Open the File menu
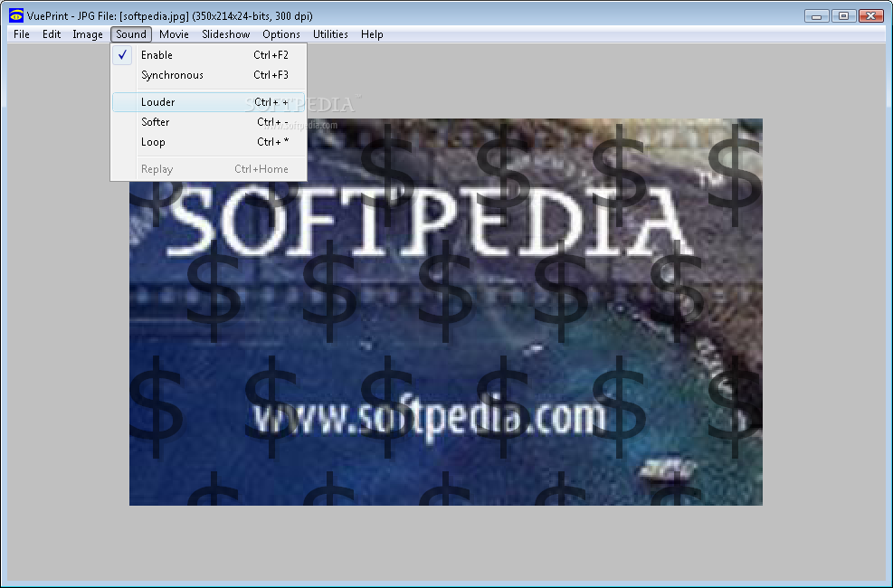The height and width of the screenshot is (588, 893). pyautogui.click(x=22, y=34)
